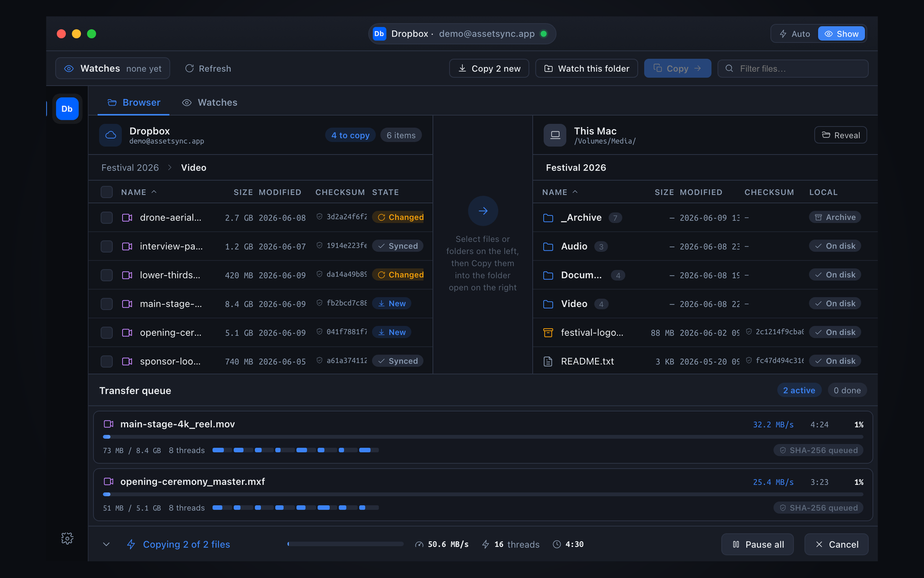This screenshot has height=578, width=924.
Task: Switch mode to Auto
Action: click(795, 34)
